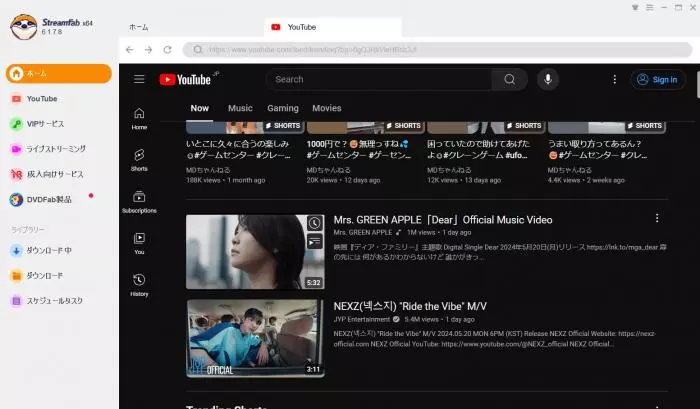700x409 pixels.
Task: Select the Gaming trending tab
Action: point(283,108)
